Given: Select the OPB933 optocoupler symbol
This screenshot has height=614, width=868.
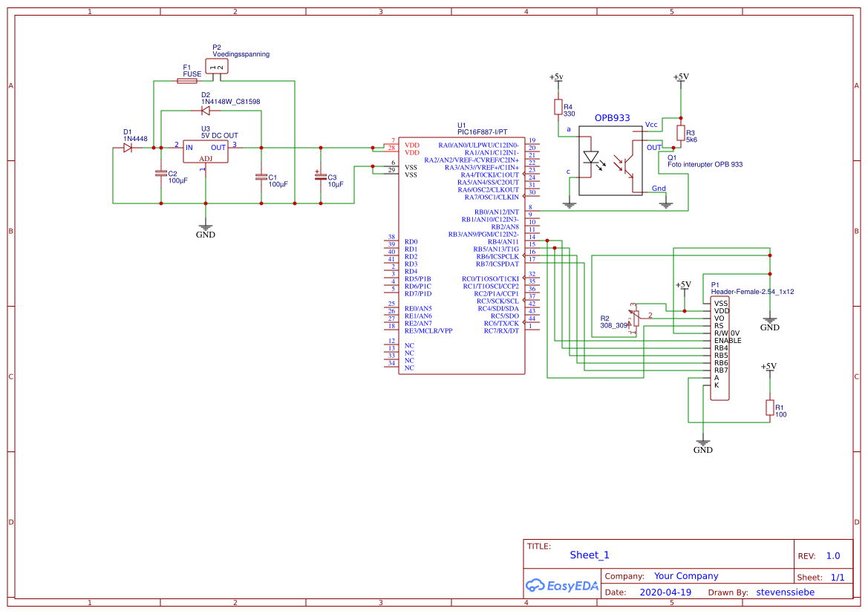Looking at the screenshot, I should point(610,160).
